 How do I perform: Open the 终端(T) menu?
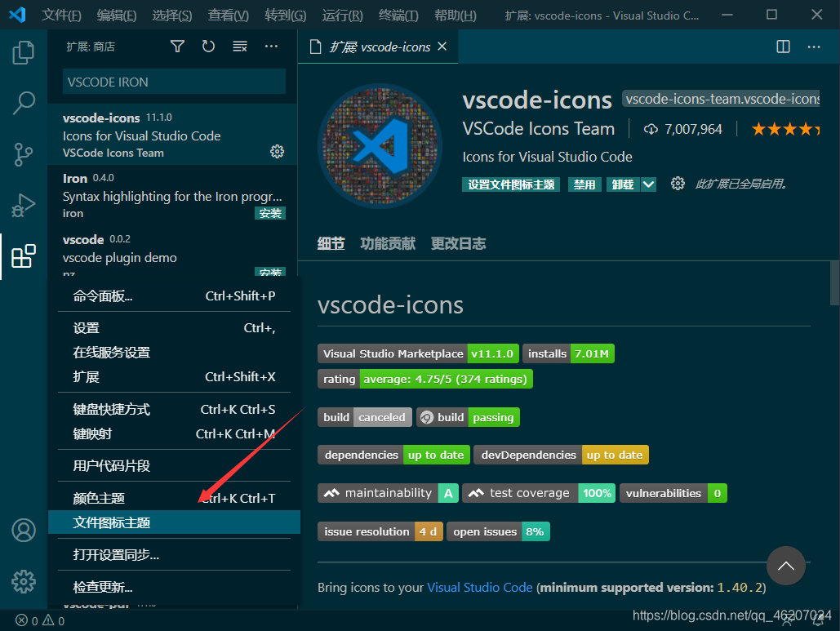pyautogui.click(x=398, y=15)
